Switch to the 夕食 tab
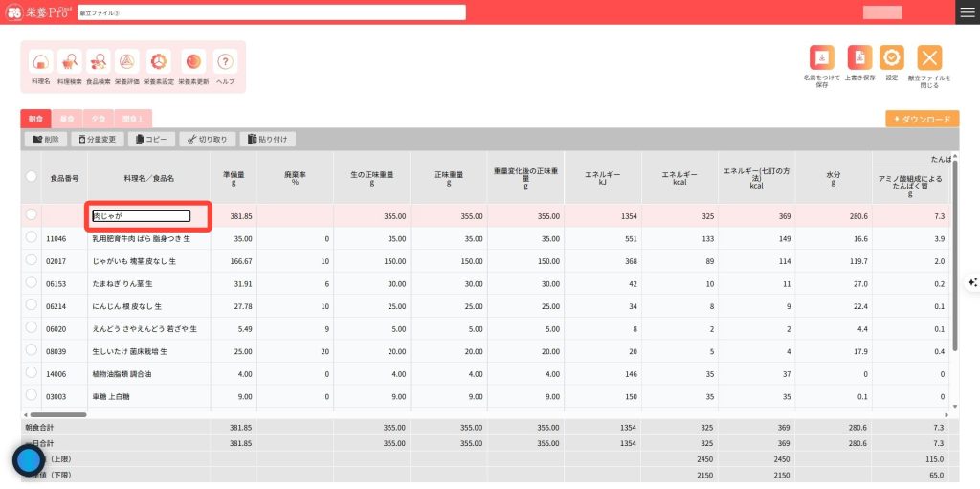This screenshot has height=489, width=980. tap(97, 119)
